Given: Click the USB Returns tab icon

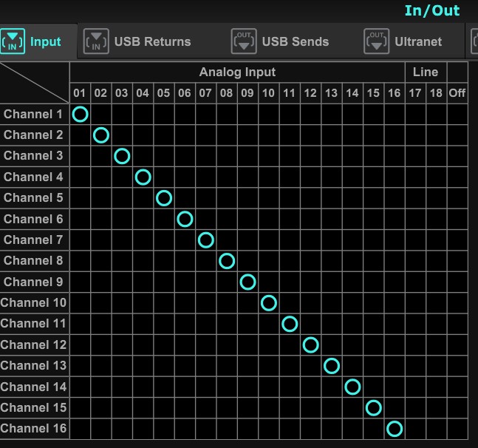Looking at the screenshot, I should pos(96,41).
